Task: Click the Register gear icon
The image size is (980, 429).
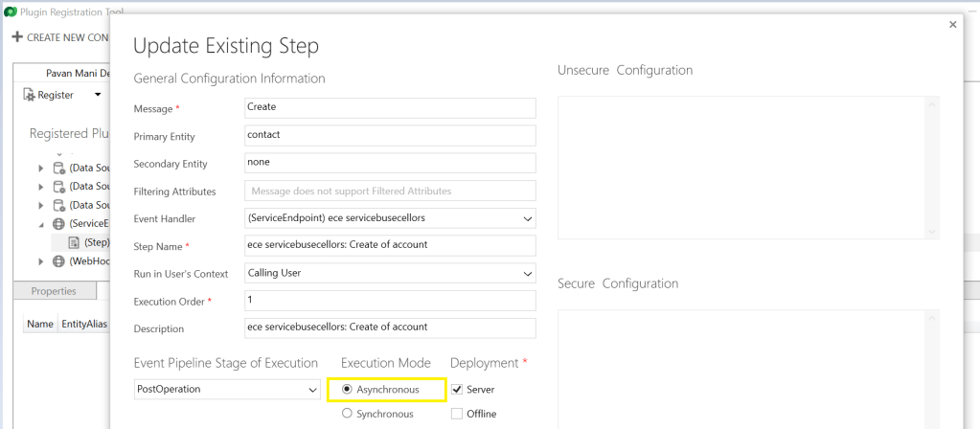Action: click(29, 95)
